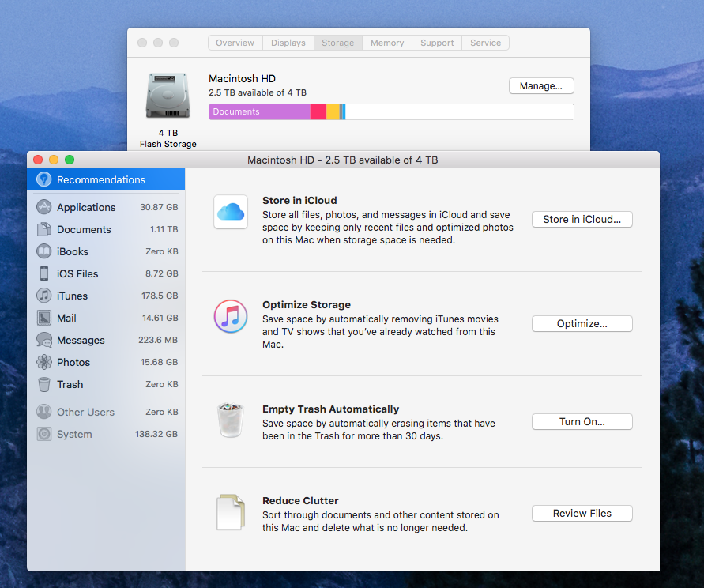Select iOS Files in the sidebar
This screenshot has height=588, width=704.
pos(107,273)
